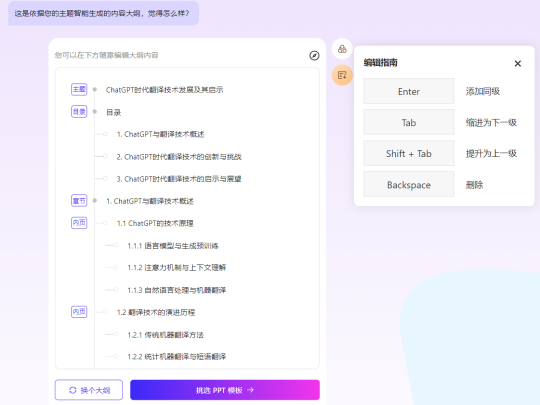Click the 编辑指南 panel heading
The width and height of the screenshot is (540, 405).
[x=381, y=63]
